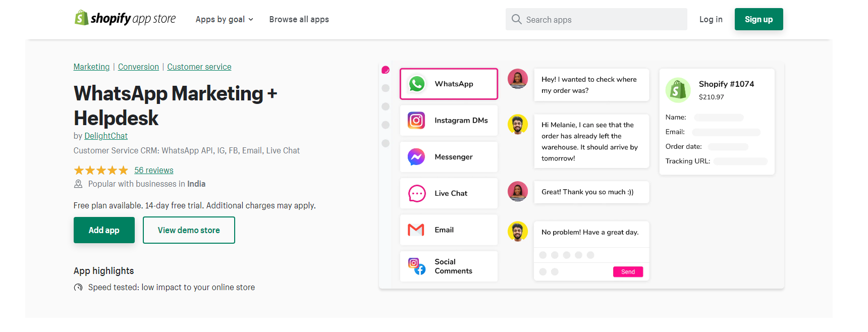Select the Gmail Email icon
This screenshot has height=332, width=868.
pyautogui.click(x=416, y=230)
